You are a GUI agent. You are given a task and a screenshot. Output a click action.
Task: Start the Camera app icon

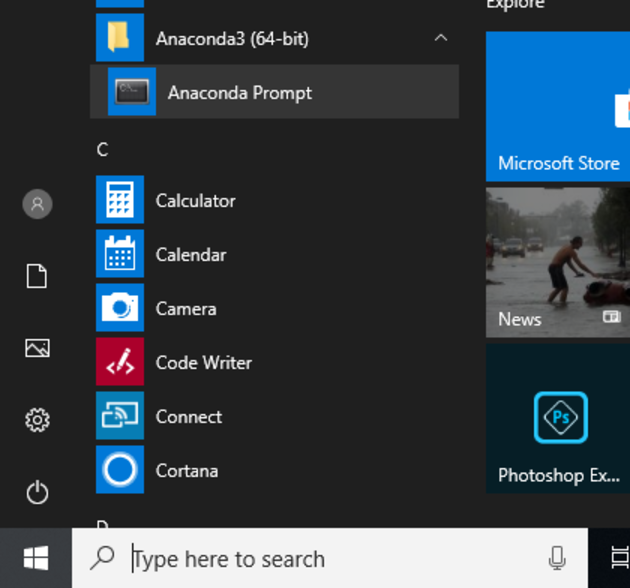(x=120, y=307)
